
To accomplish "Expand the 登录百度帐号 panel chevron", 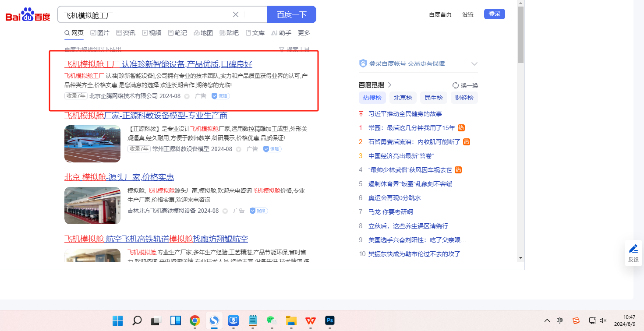I will (474, 64).
